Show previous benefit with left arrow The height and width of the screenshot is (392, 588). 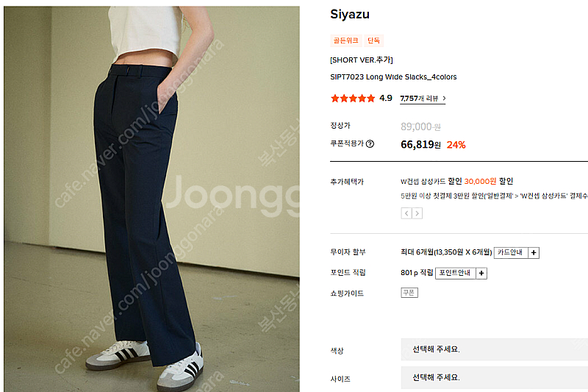(406, 213)
